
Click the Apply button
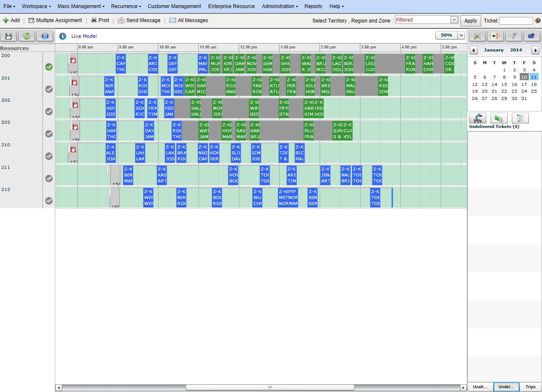pyautogui.click(x=471, y=21)
